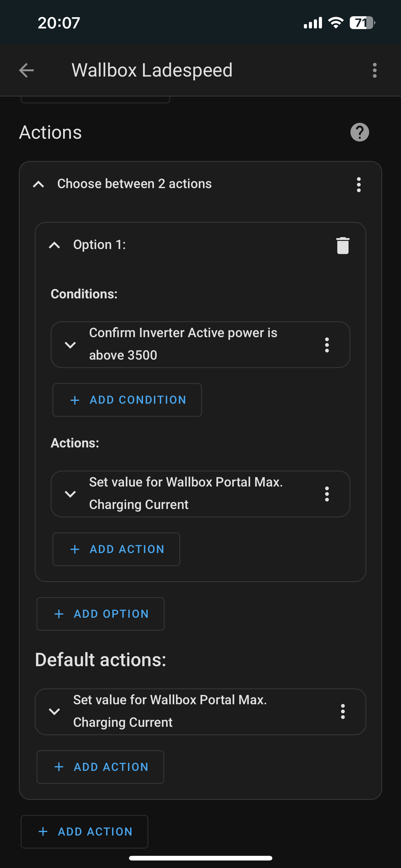The width and height of the screenshot is (401, 868).
Task: Go back using the arrow icon
Action: pyautogui.click(x=27, y=70)
